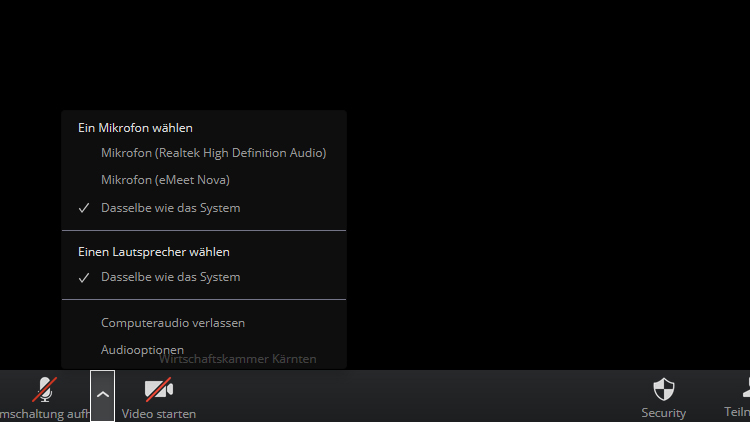The height and width of the screenshot is (422, 750).
Task: Select 'Dasselbe wie das System' under microphone
Action: pos(170,208)
